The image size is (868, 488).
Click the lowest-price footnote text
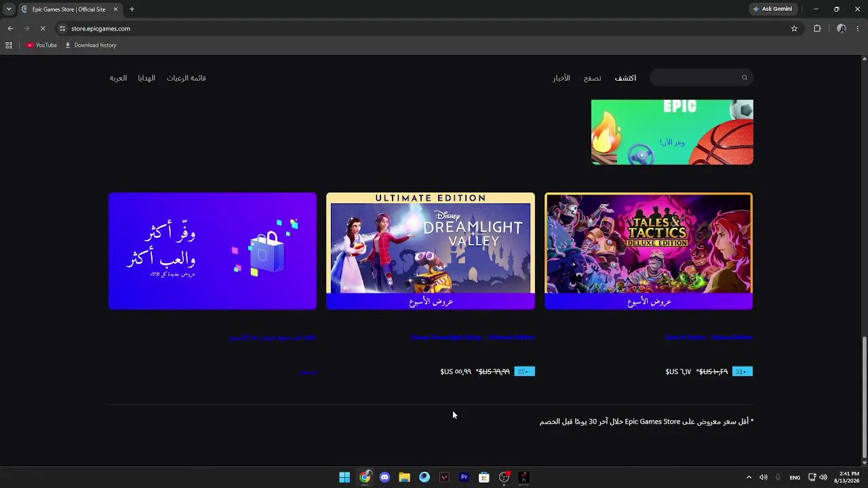[x=646, y=422]
